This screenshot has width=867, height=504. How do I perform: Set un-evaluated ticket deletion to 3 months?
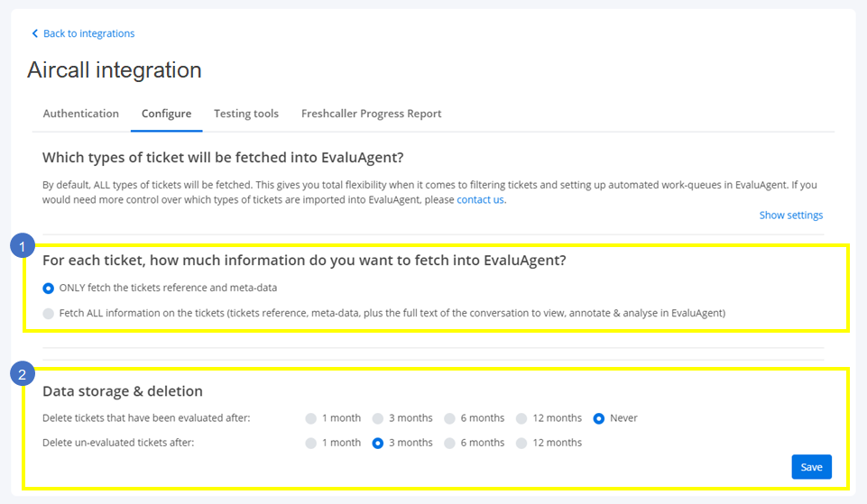tap(378, 443)
